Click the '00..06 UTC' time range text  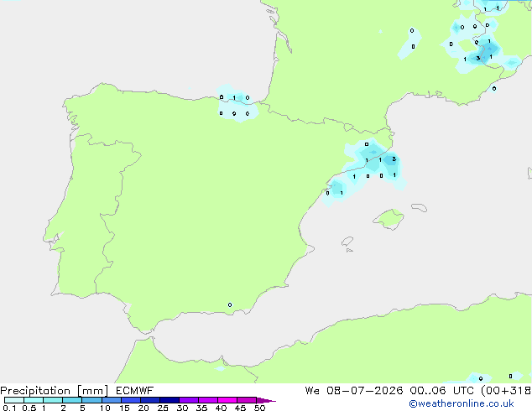coord(441,391)
